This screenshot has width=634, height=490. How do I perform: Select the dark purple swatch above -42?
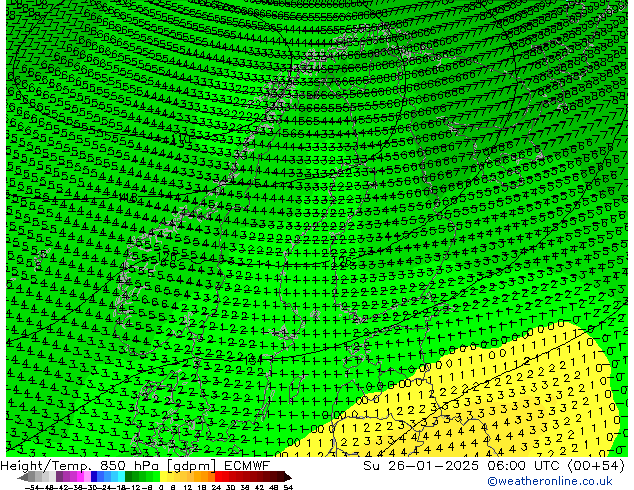[59, 476]
